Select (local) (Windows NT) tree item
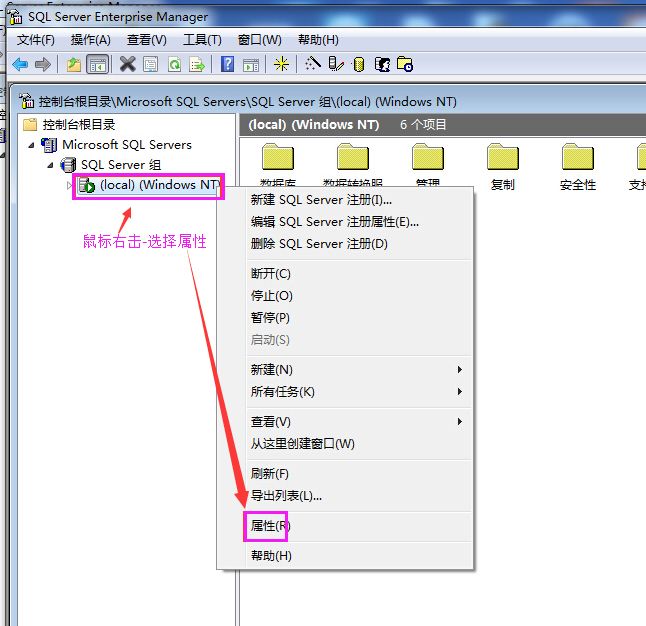646x626 pixels. (x=160, y=185)
